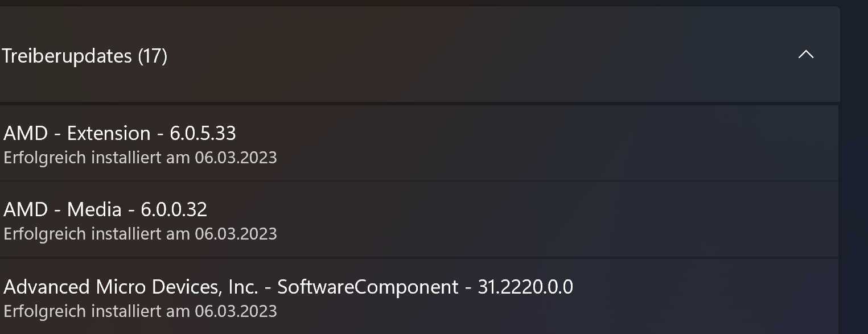Click the installation date below the SoftwareComponent entry
This screenshot has height=334, width=868.
click(x=139, y=311)
